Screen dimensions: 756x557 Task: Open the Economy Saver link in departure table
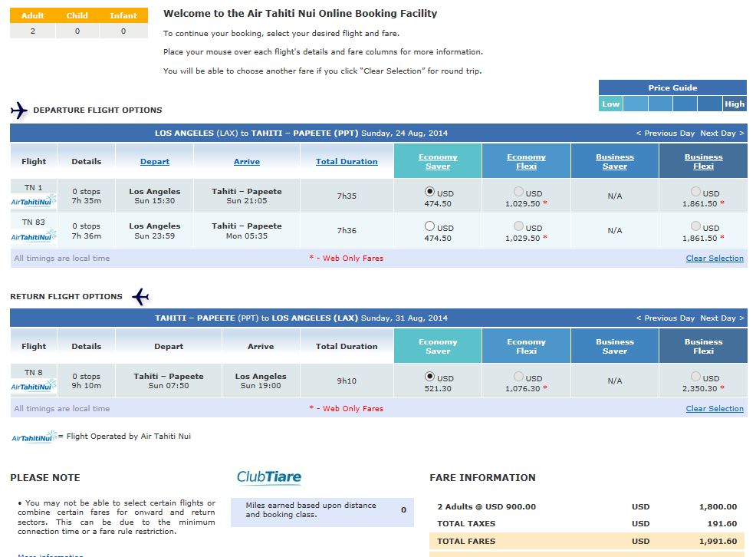coord(438,162)
